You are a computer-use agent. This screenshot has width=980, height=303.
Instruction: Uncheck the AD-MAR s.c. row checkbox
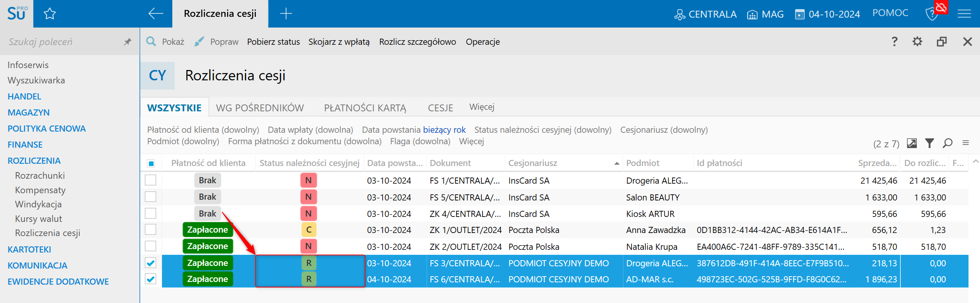(x=151, y=279)
